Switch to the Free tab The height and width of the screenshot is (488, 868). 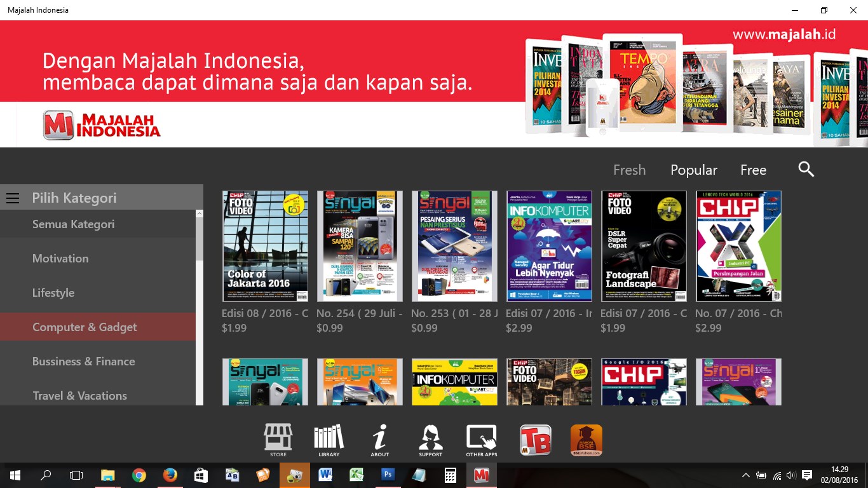[753, 170]
